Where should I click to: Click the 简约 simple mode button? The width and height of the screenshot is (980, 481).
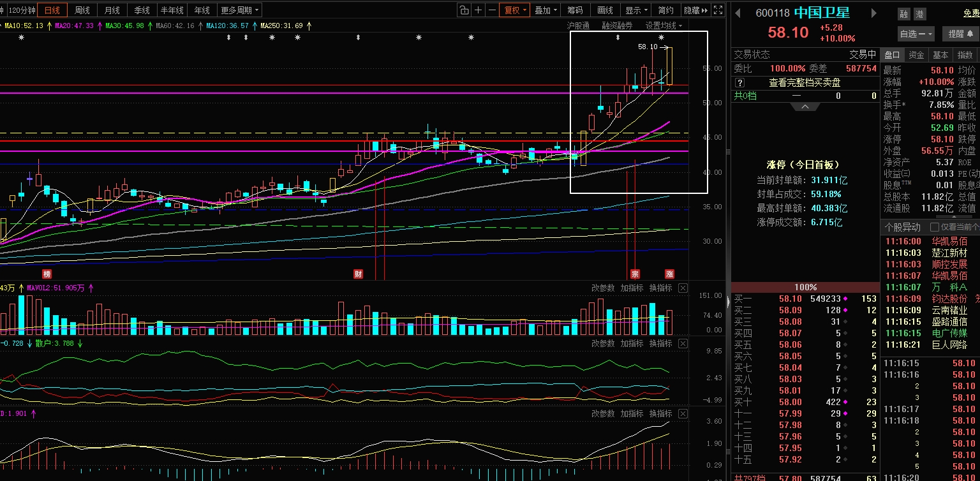coord(666,10)
